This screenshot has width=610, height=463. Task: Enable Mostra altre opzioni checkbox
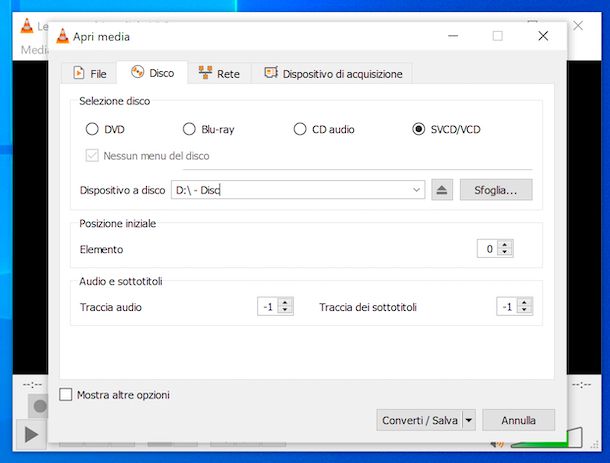tap(67, 395)
